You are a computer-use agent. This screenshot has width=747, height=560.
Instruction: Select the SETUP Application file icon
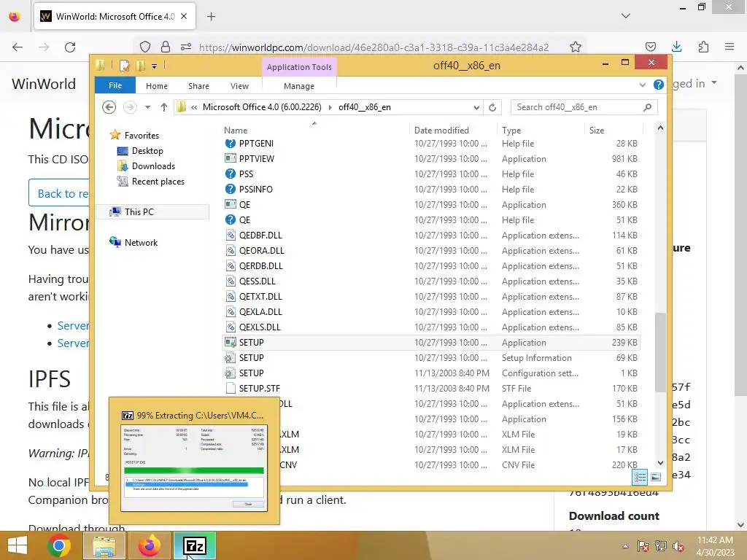click(230, 343)
